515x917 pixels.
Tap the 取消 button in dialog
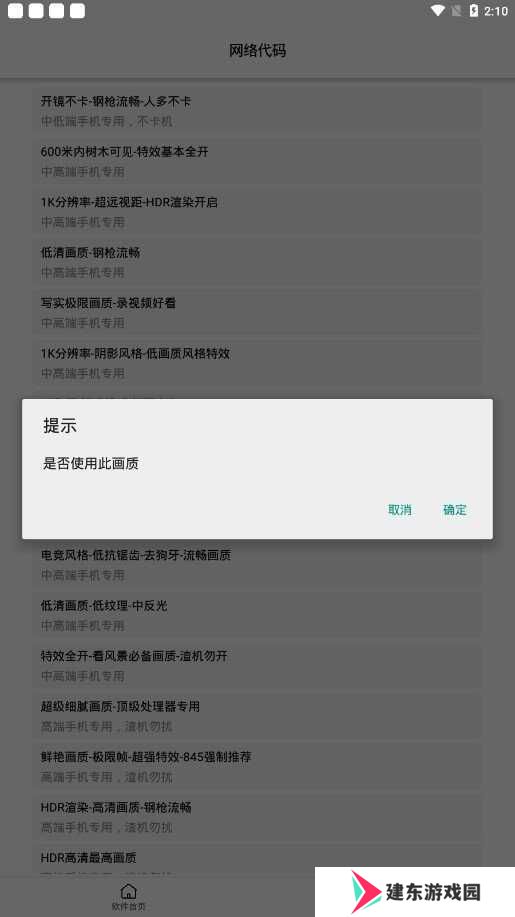pos(400,509)
